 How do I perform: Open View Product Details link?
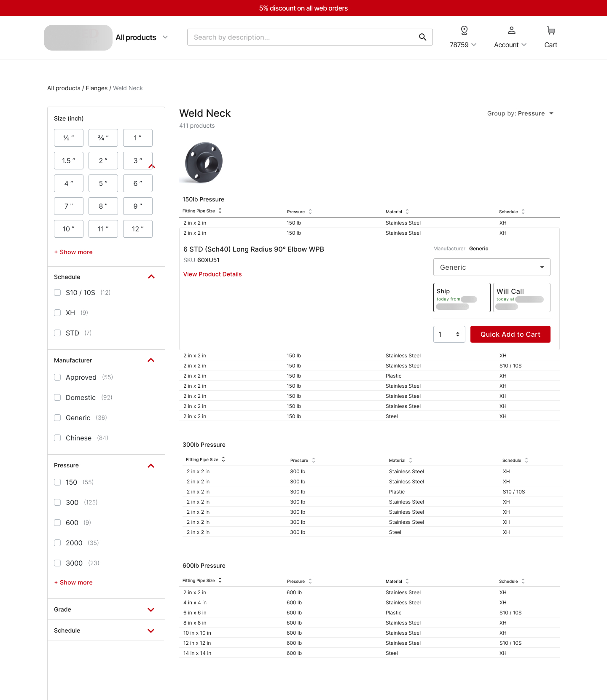point(212,274)
